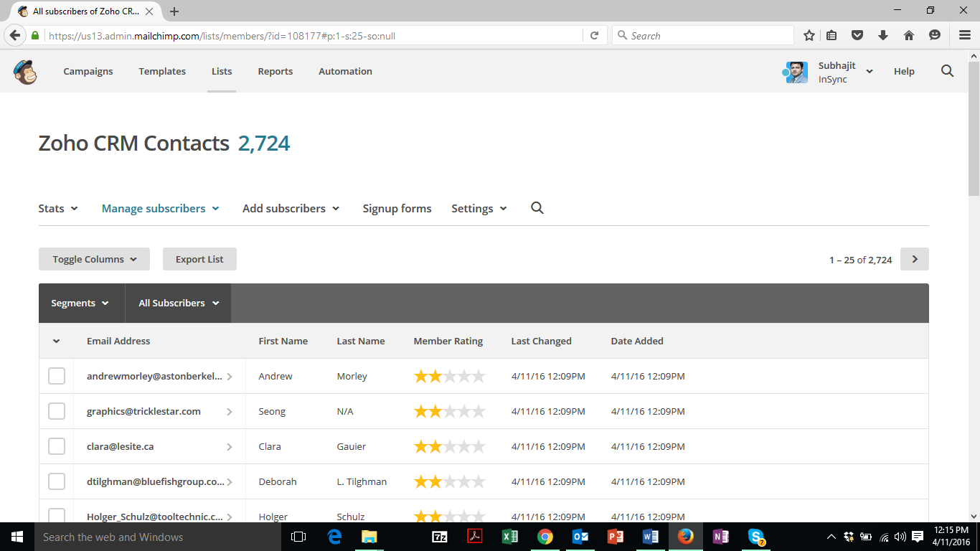Sort by Date Added column header
Viewport: 980px width, 551px height.
pos(637,341)
